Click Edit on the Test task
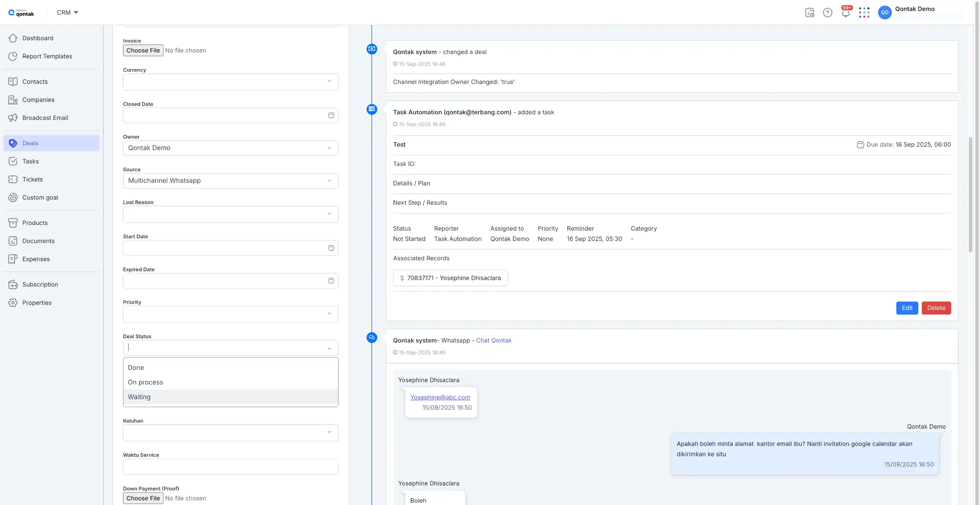The width and height of the screenshot is (980, 505). click(907, 308)
